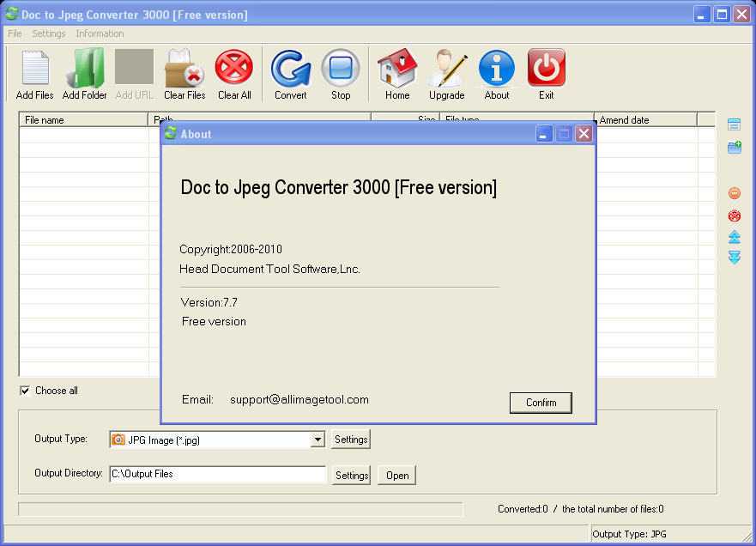Click the About dialog title bar icon
756x546 pixels.
click(x=171, y=133)
